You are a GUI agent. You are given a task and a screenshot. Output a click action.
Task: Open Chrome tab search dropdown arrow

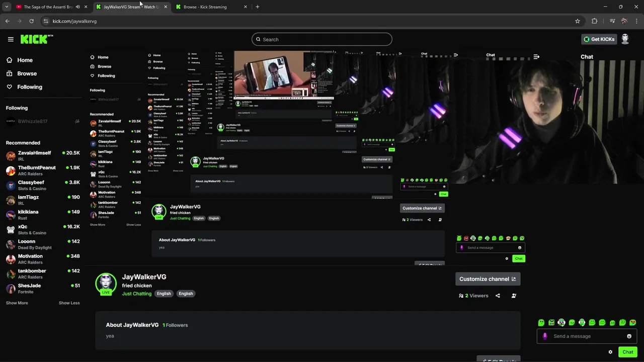point(7,7)
